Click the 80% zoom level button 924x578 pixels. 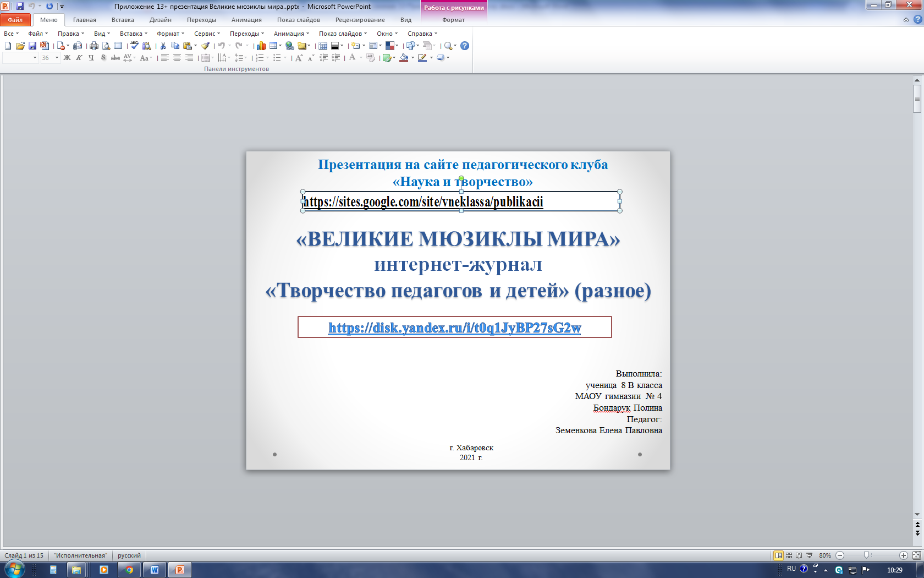825,555
